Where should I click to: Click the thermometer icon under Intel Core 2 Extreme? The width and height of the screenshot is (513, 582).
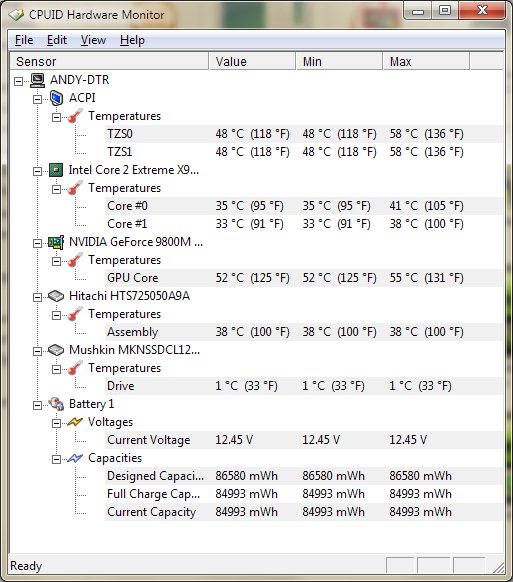tap(75, 188)
